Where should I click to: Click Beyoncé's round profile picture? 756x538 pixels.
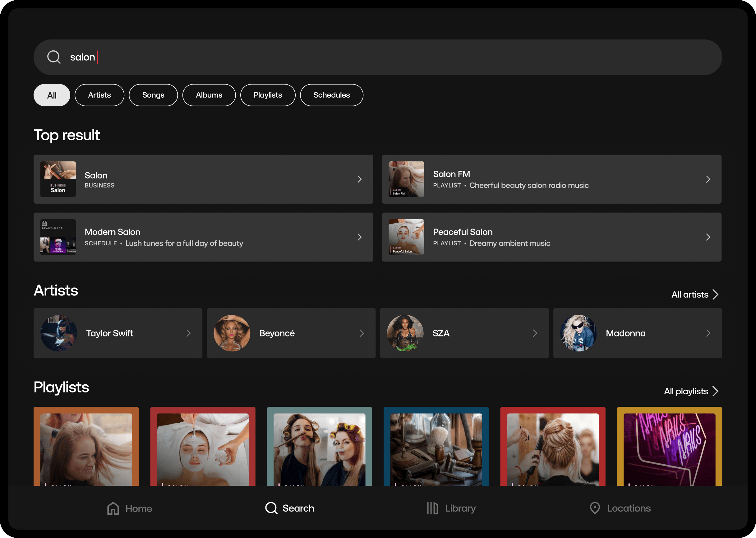232,333
